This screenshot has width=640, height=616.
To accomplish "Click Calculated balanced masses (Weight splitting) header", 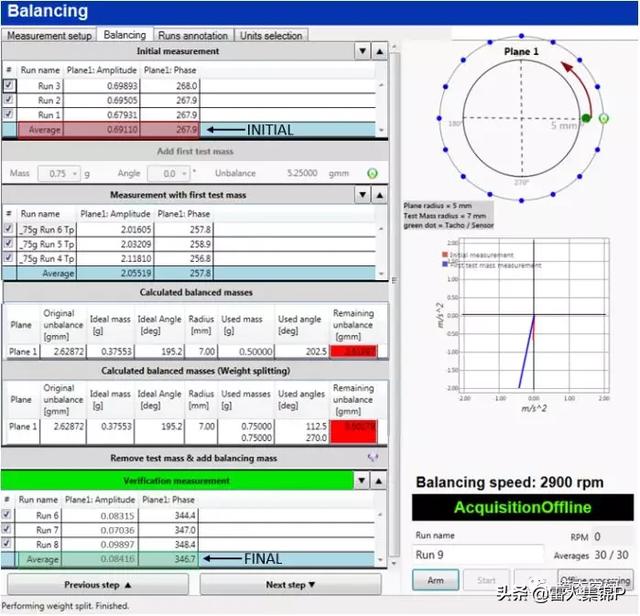I will click(195, 371).
